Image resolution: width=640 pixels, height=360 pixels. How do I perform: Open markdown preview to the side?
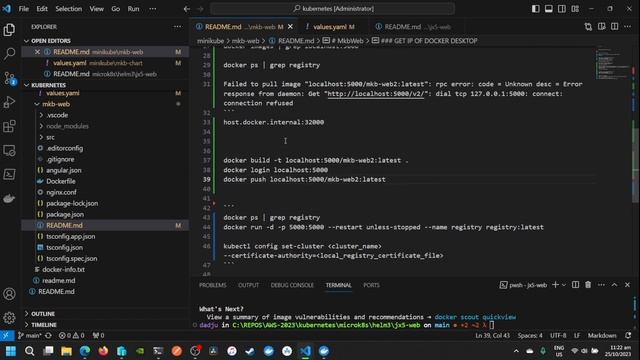pos(601,27)
